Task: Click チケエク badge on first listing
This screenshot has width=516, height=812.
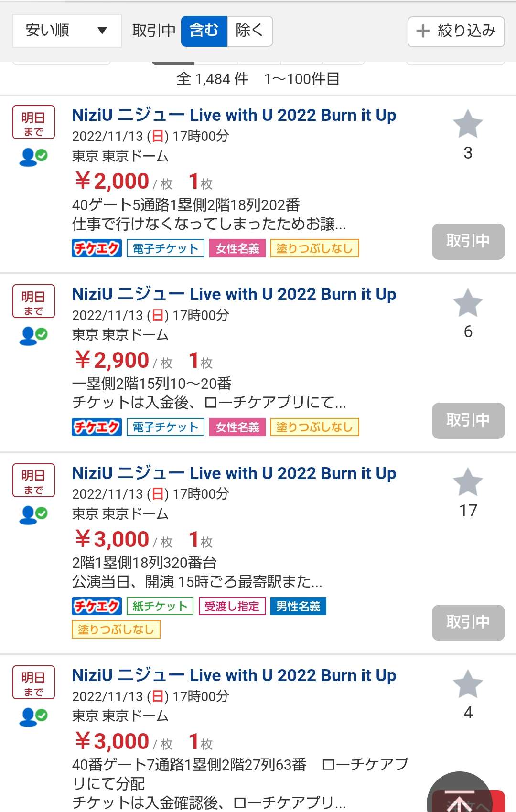Action: click(97, 248)
